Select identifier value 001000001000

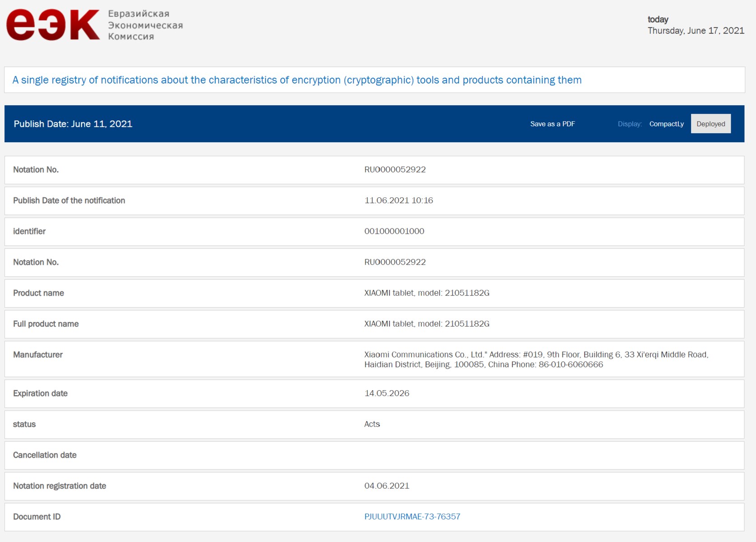(394, 231)
